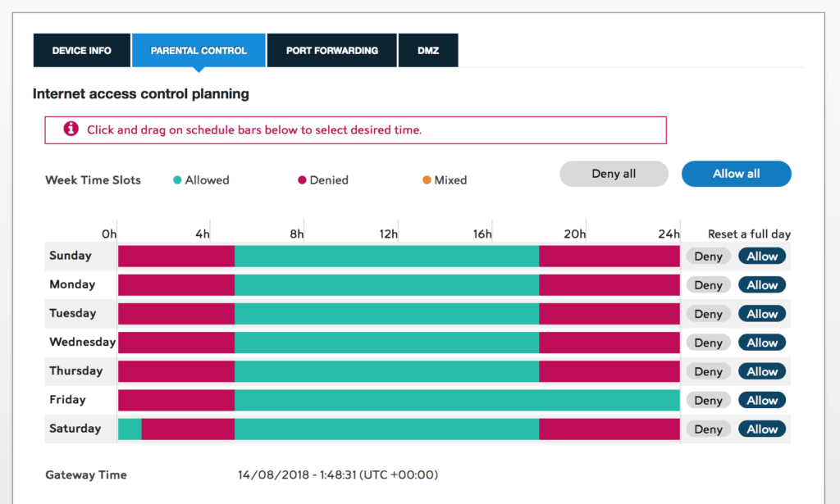Deny the full day for Wednesday
Image resolution: width=840 pixels, height=504 pixels.
pos(708,343)
